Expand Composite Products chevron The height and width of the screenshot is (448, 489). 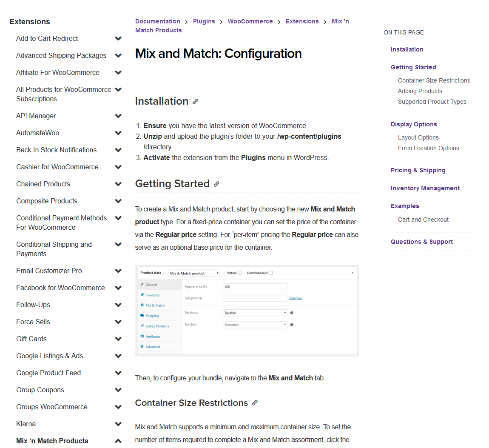(118, 201)
